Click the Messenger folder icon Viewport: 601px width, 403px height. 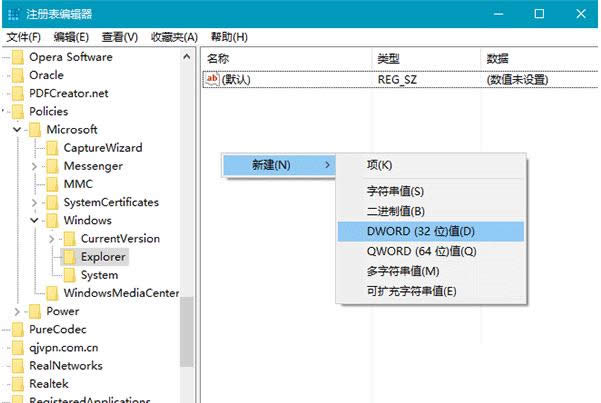(52, 166)
